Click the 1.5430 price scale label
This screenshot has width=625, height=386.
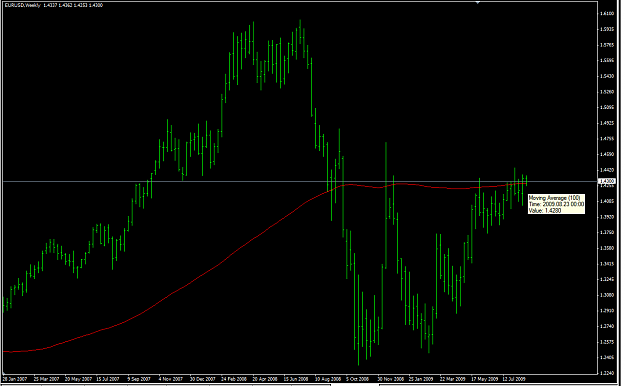point(607,76)
